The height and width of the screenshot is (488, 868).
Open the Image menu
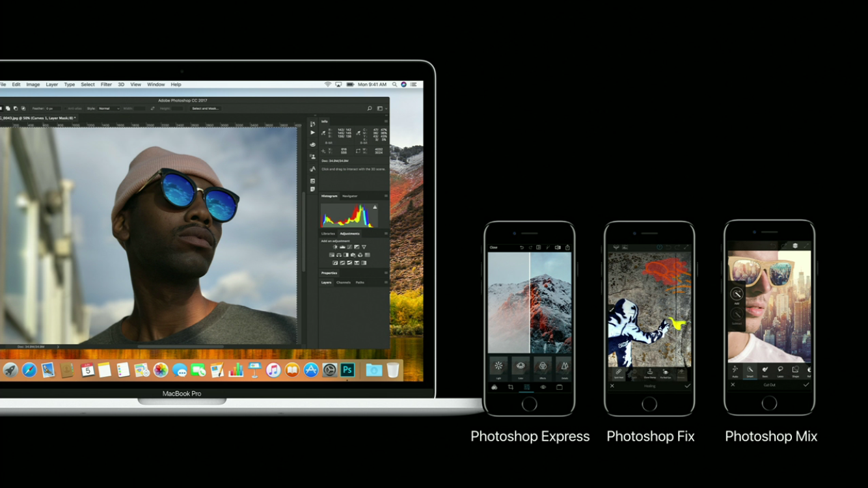tap(33, 85)
